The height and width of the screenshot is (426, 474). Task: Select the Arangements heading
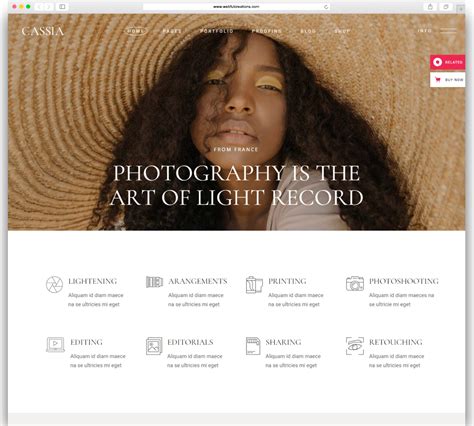pos(198,281)
